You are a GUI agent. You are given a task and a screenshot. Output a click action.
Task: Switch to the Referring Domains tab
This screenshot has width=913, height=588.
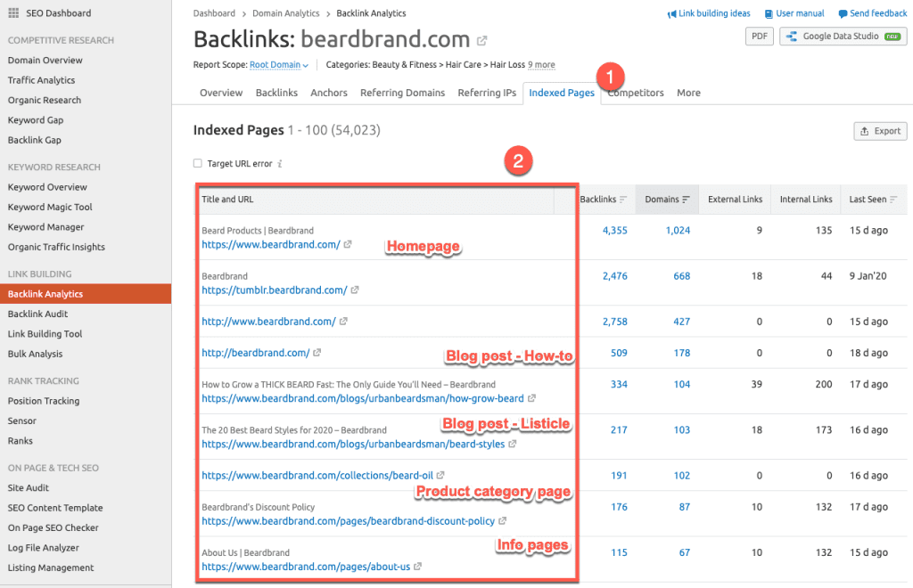point(403,93)
